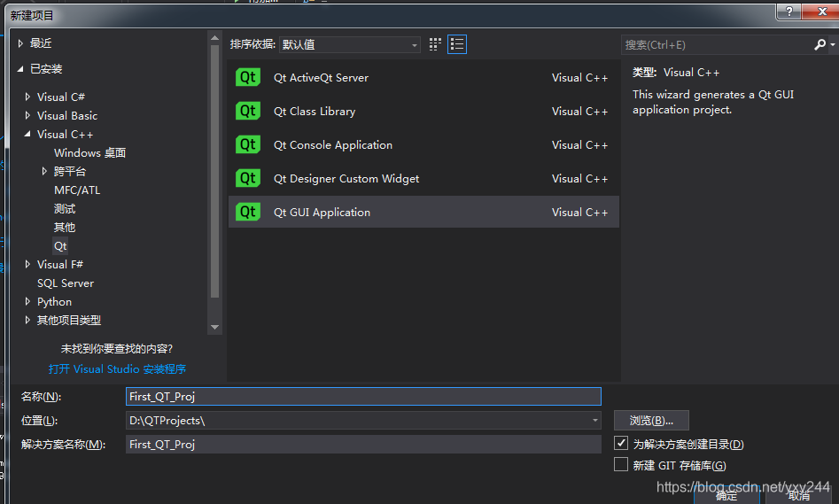
Task: Click the Qt Class Library green icon
Action: [x=248, y=112]
